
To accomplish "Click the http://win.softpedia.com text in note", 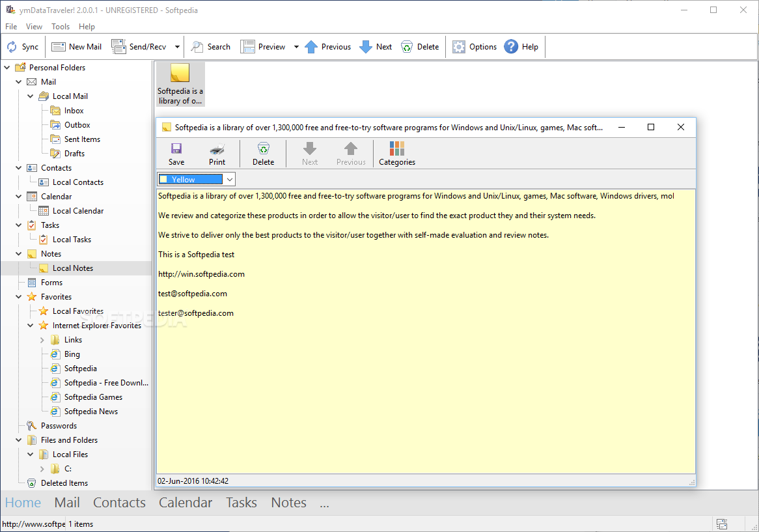I will tap(201, 274).
